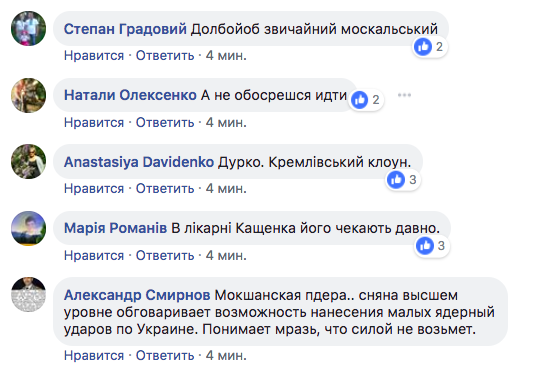The image size is (535, 370).
Task: Like Anastasiya Davidenko's comment via Нравится
Action: click(x=94, y=189)
